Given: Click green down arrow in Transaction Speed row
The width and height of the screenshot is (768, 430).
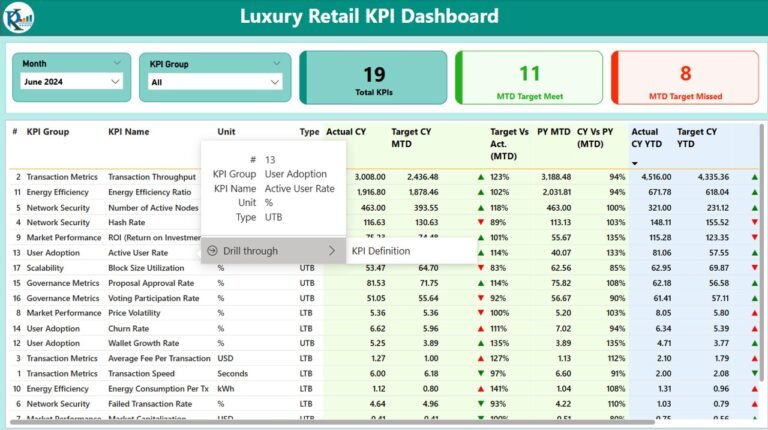Looking at the screenshot, I should [x=480, y=373].
